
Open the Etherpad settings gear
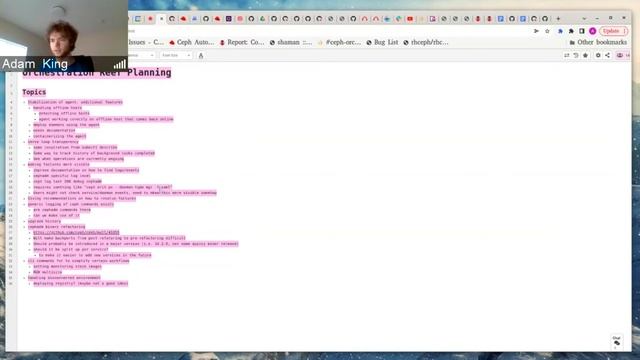click(598, 55)
